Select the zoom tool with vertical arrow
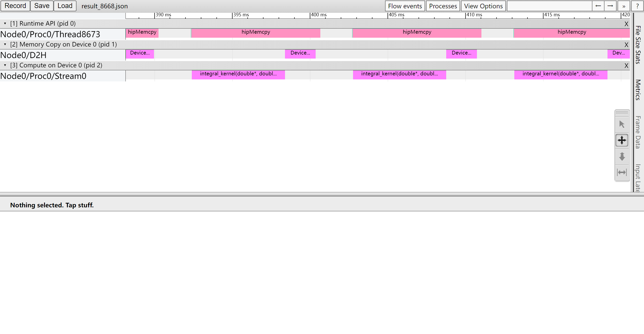 [622, 156]
